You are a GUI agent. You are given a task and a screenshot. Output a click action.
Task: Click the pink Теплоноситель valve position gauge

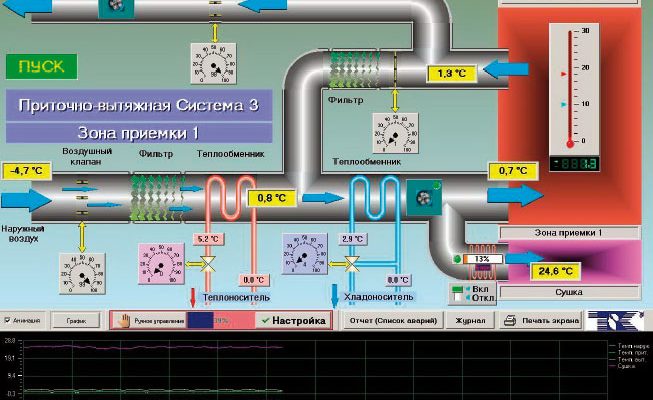click(159, 265)
